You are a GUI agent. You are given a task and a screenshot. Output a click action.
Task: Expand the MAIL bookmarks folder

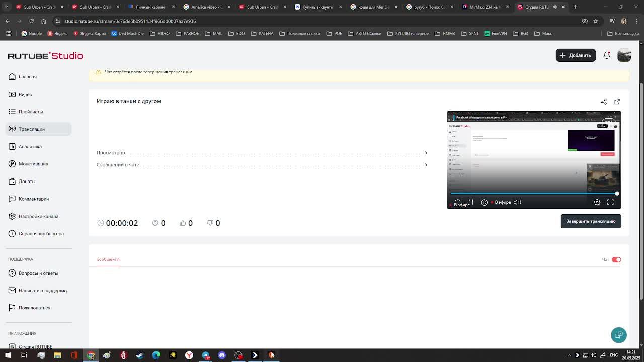[213, 34]
